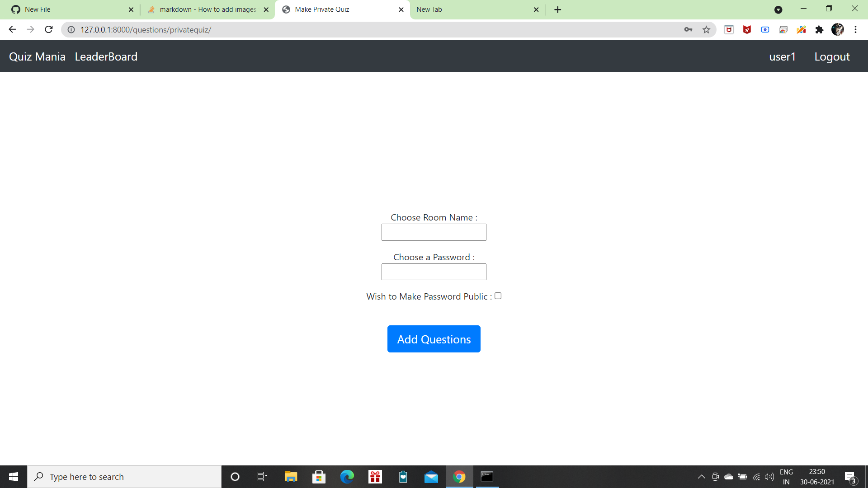The height and width of the screenshot is (488, 868).
Task: Open OneDrive from the system tray
Action: (728, 476)
